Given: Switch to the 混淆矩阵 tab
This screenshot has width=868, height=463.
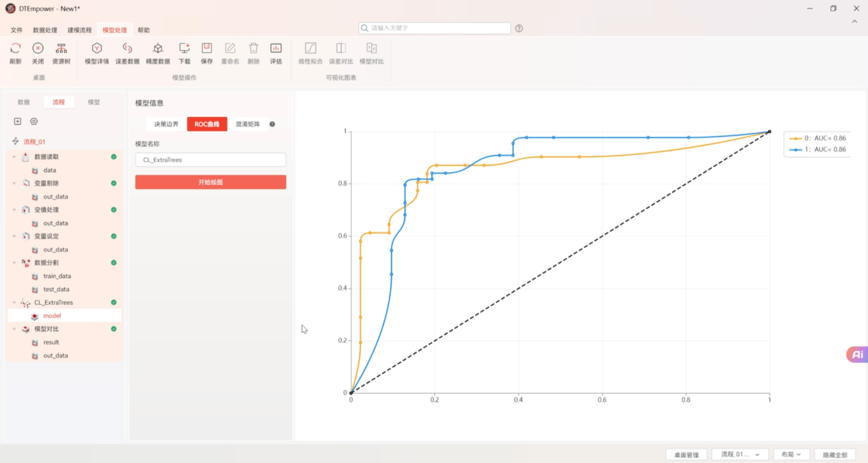Looking at the screenshot, I should click(247, 124).
